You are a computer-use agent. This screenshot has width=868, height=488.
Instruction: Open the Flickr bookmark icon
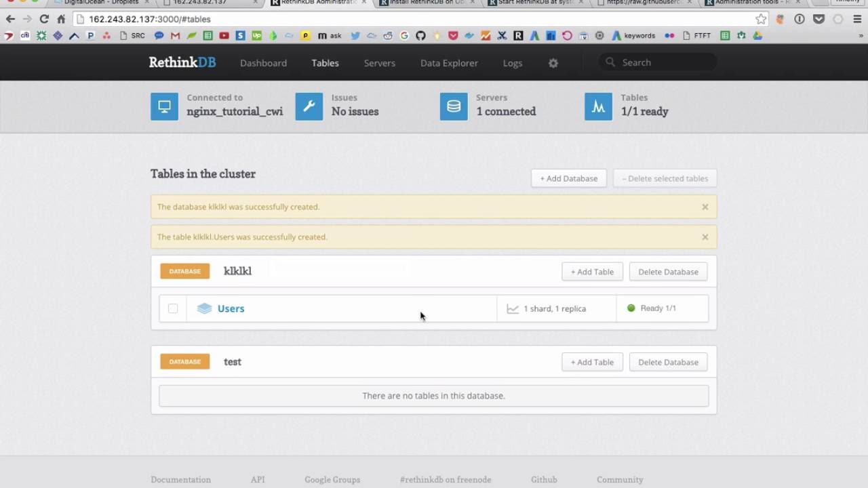669,35
